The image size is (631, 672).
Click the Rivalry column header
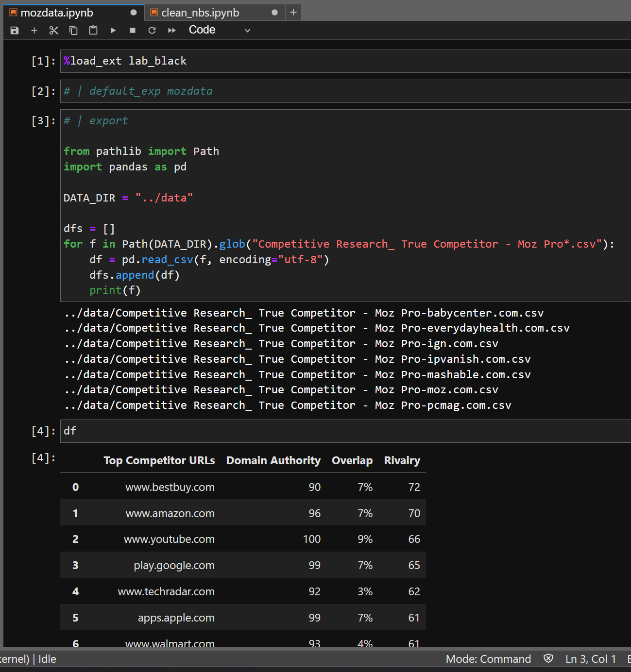pos(402,461)
